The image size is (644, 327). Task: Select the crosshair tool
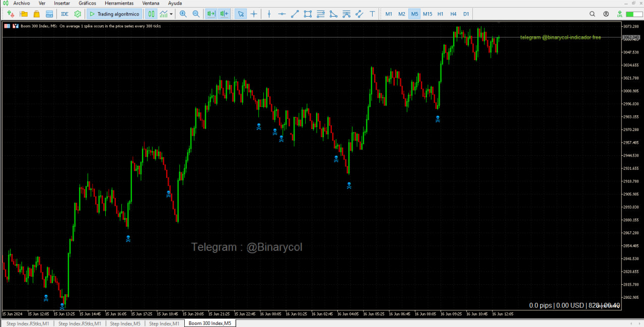tap(254, 14)
